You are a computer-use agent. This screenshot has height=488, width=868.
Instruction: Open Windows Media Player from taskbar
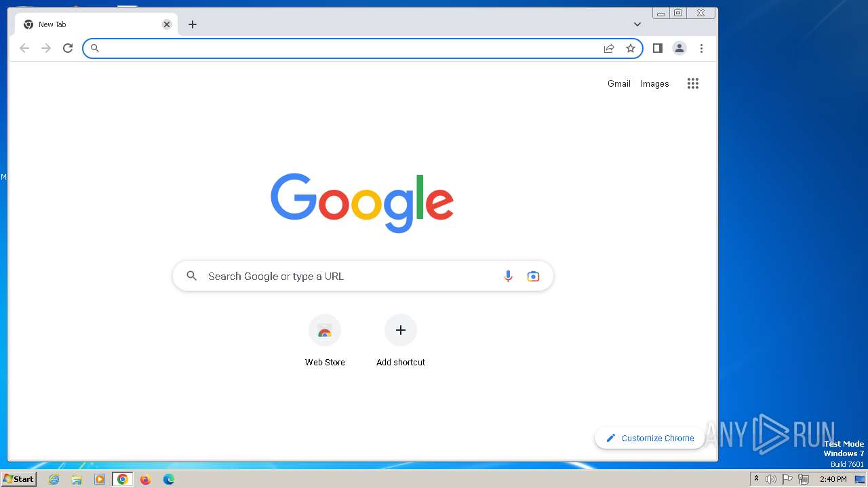pos(100,479)
